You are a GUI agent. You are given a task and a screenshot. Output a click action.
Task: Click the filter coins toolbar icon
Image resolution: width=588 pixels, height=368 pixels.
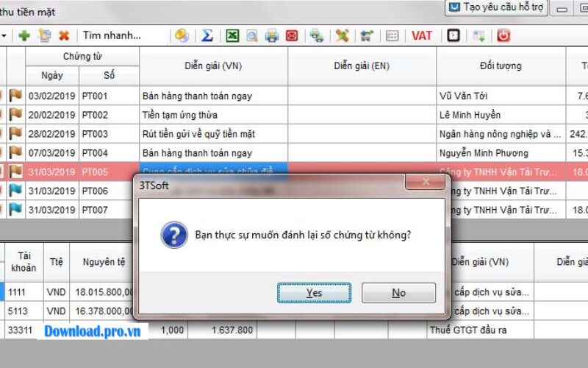(x=182, y=35)
